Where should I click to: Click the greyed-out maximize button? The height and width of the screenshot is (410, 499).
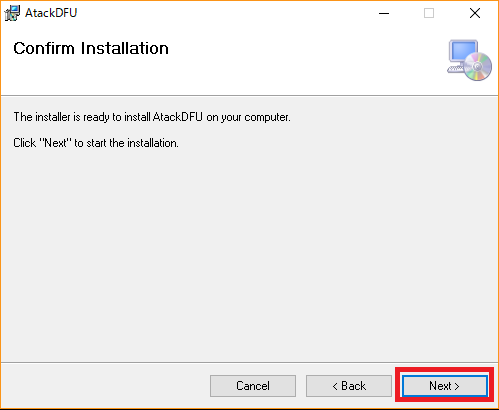pos(429,13)
